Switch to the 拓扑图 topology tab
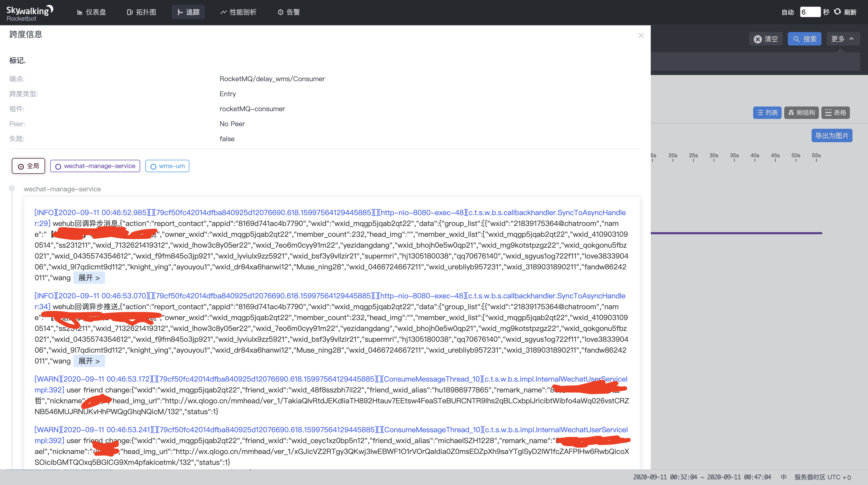 141,12
